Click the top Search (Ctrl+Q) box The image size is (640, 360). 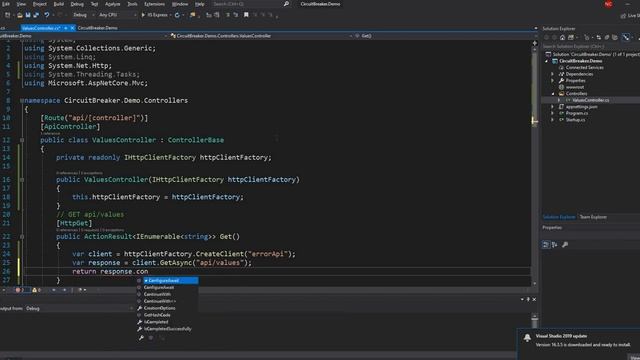click(x=251, y=4)
